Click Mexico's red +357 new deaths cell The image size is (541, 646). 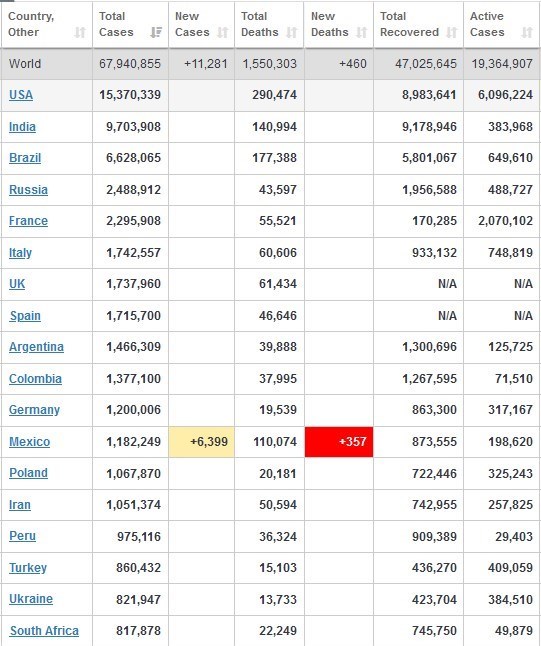pyautogui.click(x=339, y=442)
